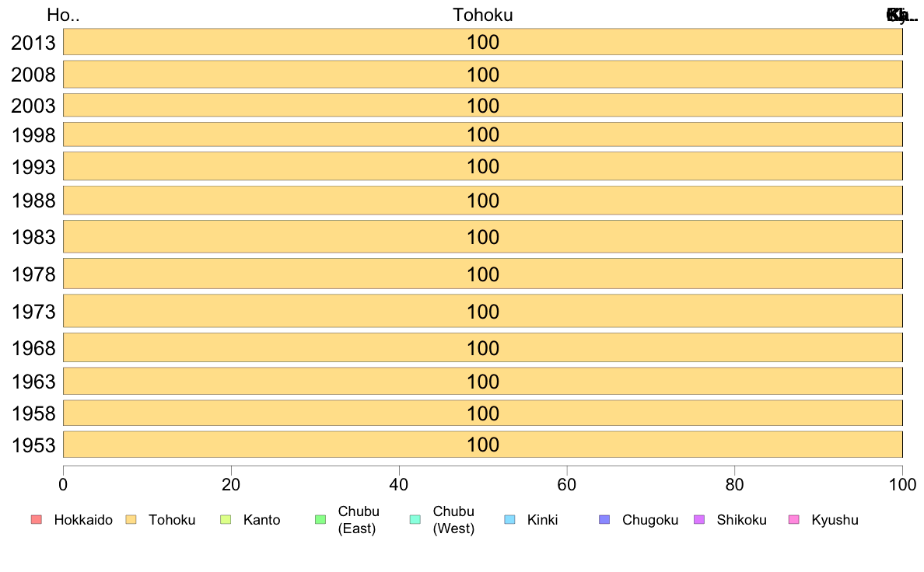Click the Tohoku orange legend swatch
The height and width of the screenshot is (572, 924).
[131, 520]
